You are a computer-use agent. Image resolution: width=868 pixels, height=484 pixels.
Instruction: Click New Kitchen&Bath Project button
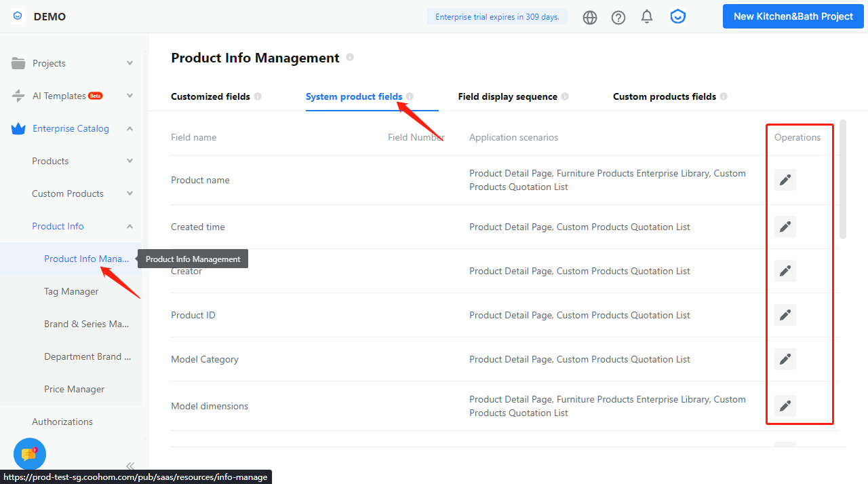tap(793, 16)
